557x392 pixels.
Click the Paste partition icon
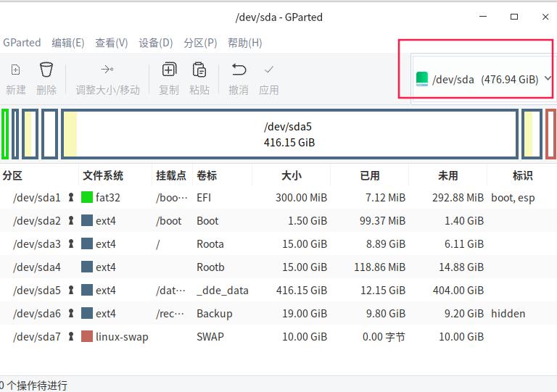(199, 70)
